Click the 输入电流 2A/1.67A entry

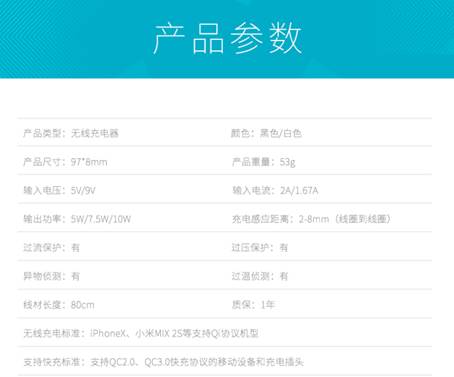tap(275, 190)
